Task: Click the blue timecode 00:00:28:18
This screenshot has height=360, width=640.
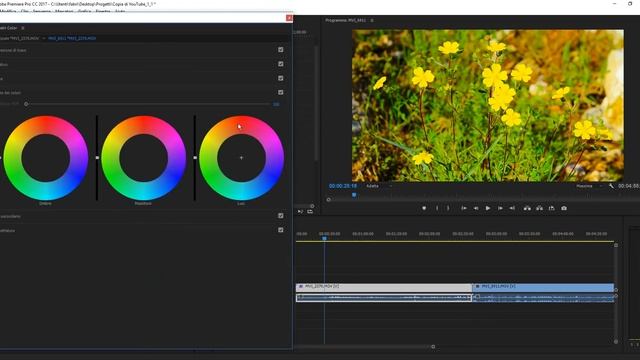Action: tap(343, 186)
